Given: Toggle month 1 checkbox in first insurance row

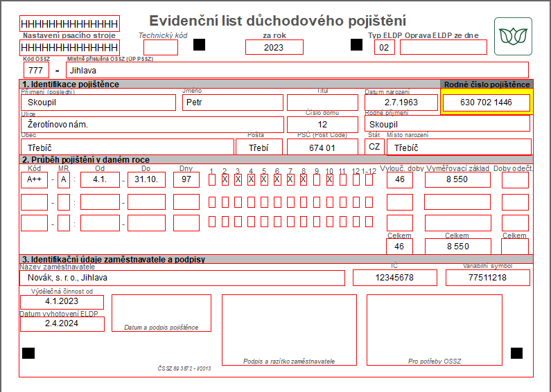Looking at the screenshot, I should (x=212, y=180).
